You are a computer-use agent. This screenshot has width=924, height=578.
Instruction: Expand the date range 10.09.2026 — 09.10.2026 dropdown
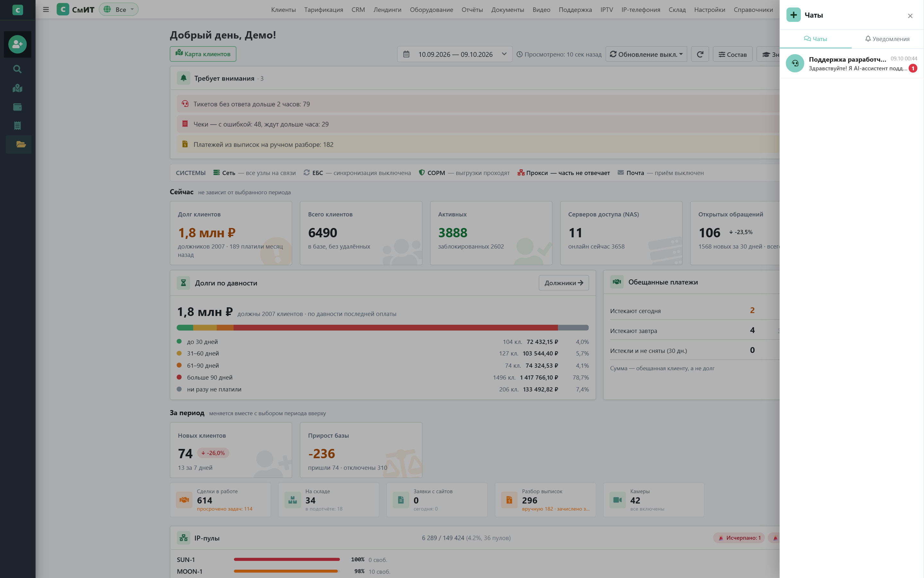[454, 54]
